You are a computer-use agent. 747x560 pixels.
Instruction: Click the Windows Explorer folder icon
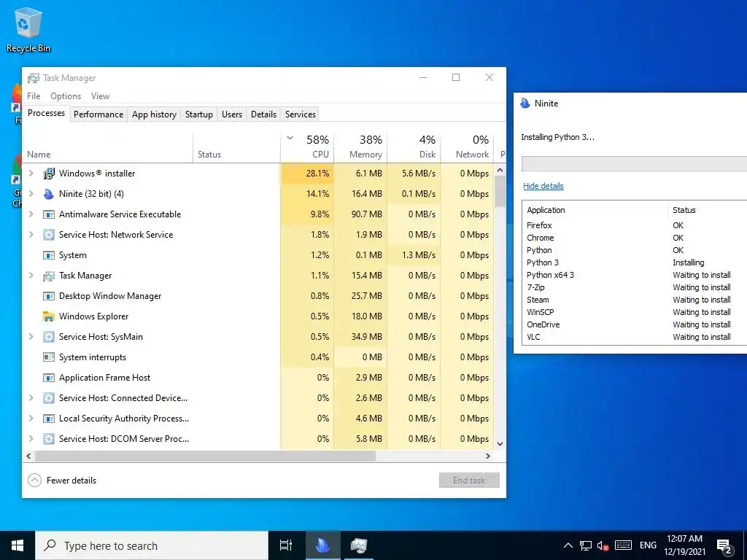[x=49, y=316]
